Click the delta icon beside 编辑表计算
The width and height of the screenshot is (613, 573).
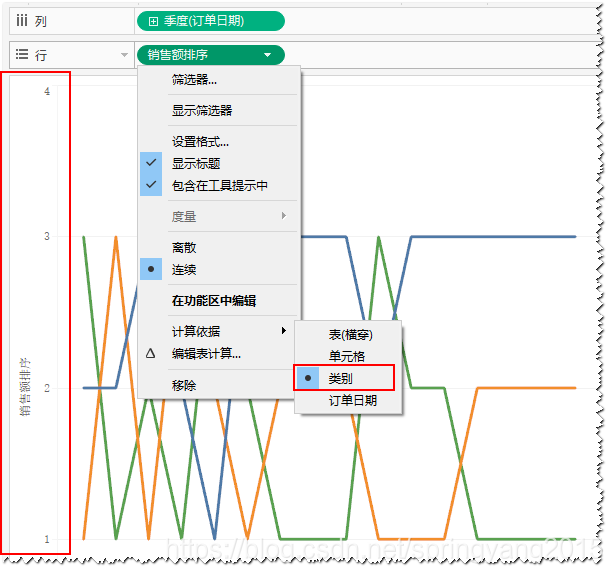(151, 354)
